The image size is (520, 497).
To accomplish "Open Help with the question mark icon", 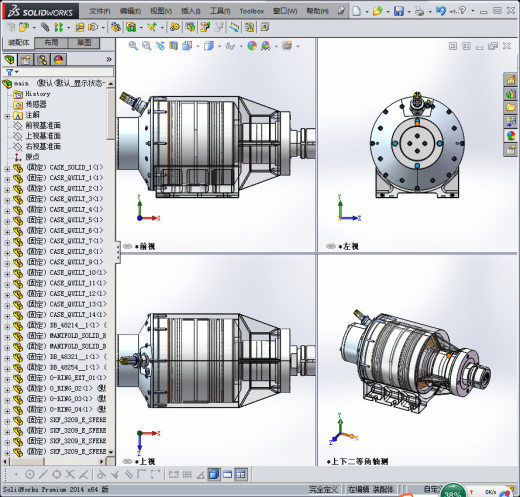I will coord(462,11).
